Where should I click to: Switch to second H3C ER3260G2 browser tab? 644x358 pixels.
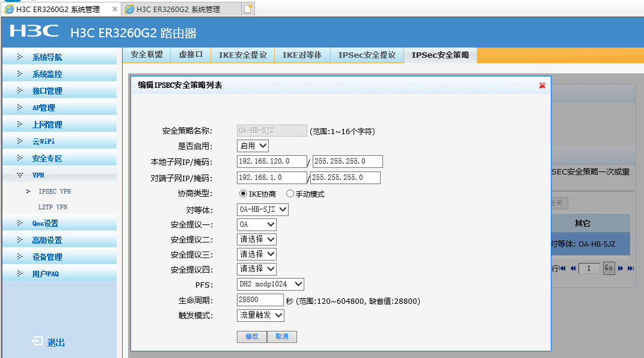tap(181, 9)
